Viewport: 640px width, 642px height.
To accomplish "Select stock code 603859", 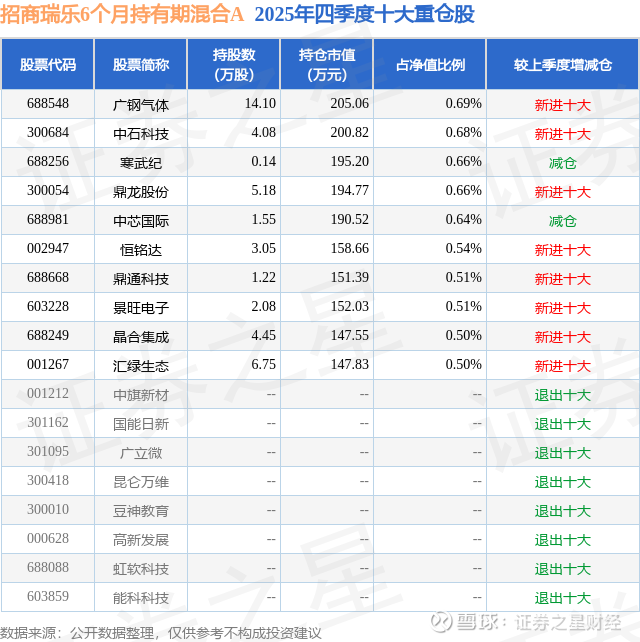I will [48, 597].
